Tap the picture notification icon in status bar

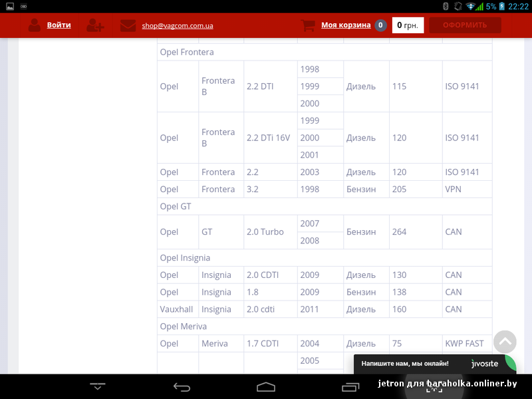(10, 6)
